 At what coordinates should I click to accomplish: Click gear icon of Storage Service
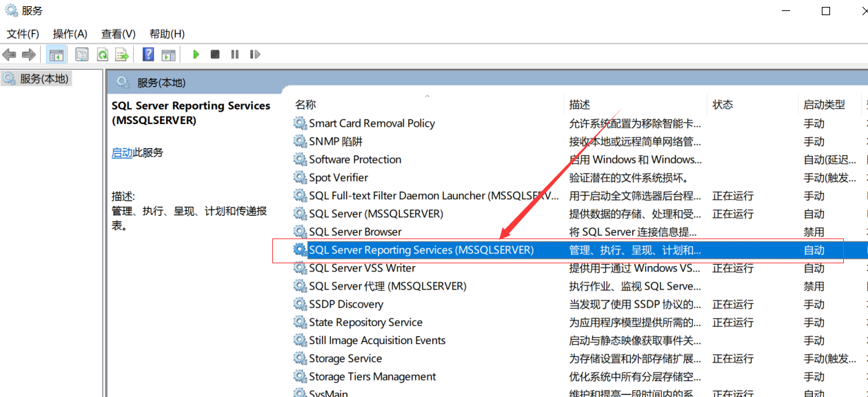pyautogui.click(x=300, y=358)
